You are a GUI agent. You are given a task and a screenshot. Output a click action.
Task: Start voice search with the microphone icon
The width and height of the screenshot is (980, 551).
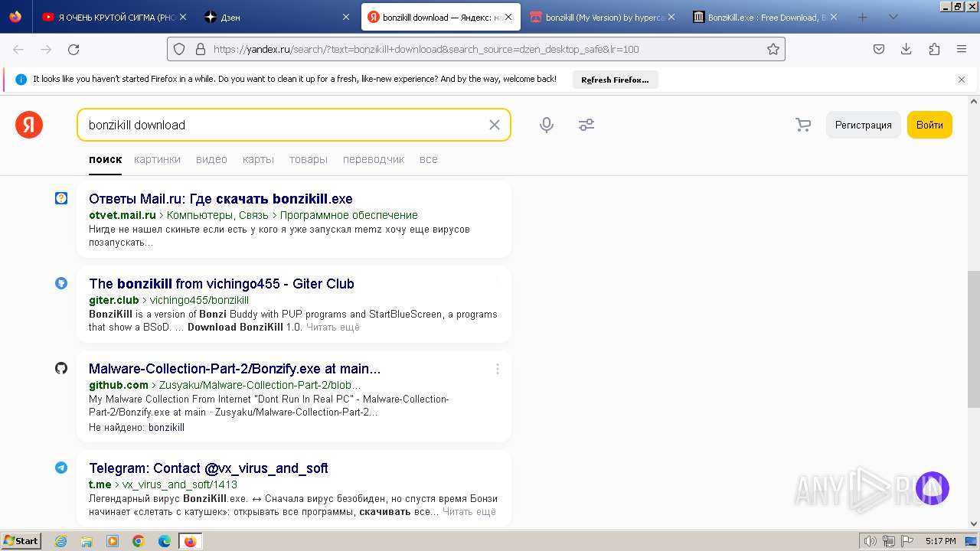pos(547,125)
